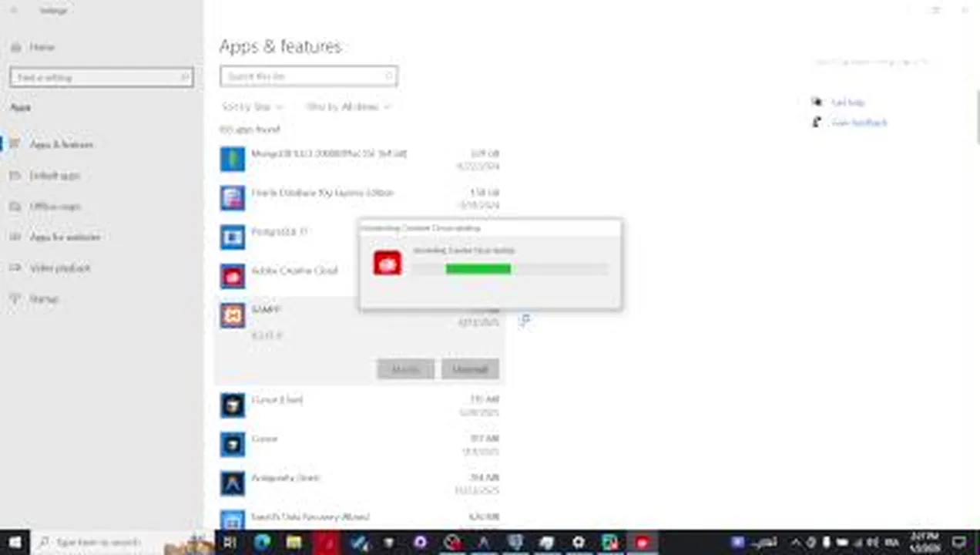Select the second Cursor app icon
The height and width of the screenshot is (555, 980).
point(233,444)
